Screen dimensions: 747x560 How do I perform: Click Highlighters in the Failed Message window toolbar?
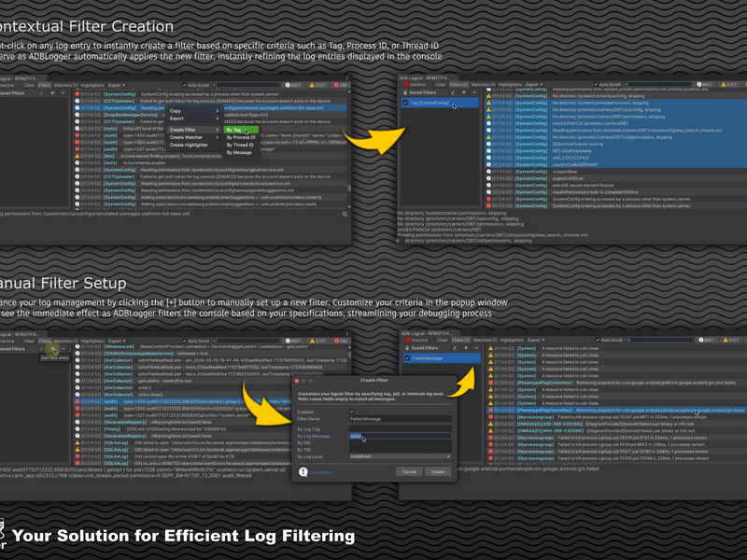point(512,340)
